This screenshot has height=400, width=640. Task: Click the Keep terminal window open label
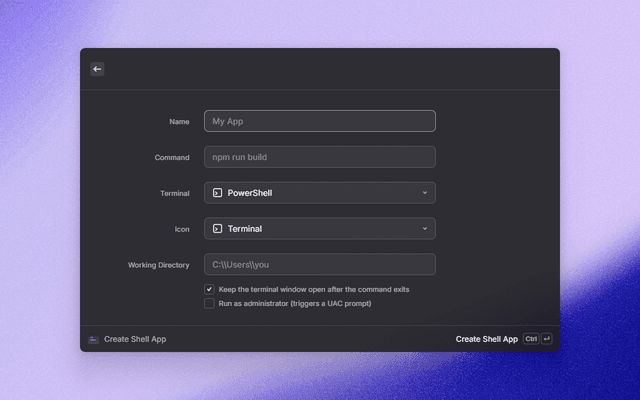(x=314, y=289)
